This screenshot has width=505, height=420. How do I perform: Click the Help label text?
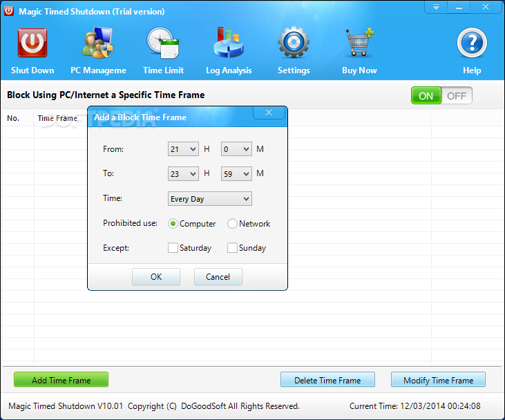pyautogui.click(x=472, y=70)
